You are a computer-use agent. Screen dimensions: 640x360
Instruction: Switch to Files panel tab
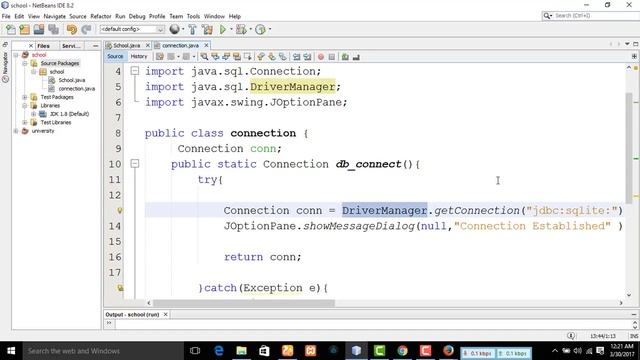43,46
